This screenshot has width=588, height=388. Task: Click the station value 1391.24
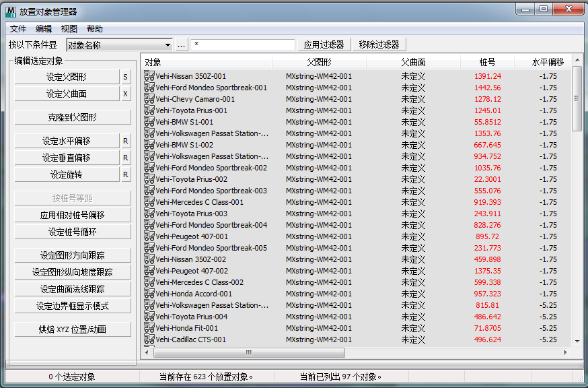488,76
